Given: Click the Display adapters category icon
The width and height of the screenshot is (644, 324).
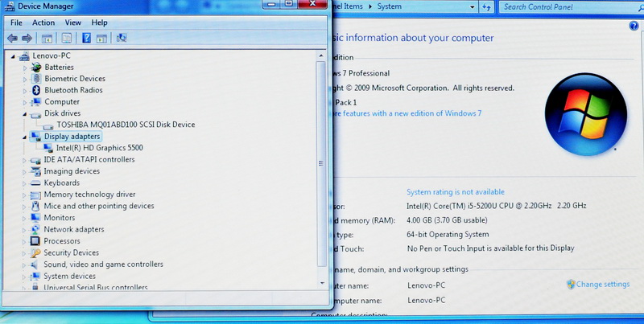Looking at the screenshot, I should point(35,137).
